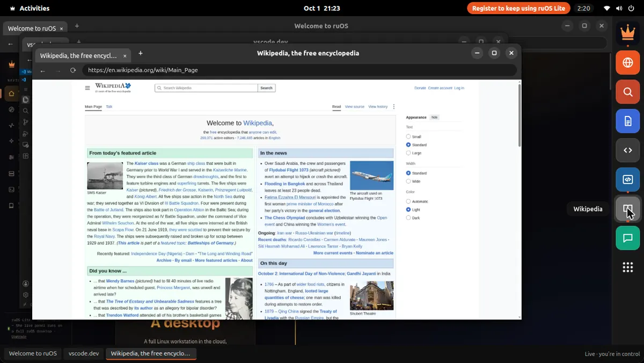Open the View history tab
The width and height of the screenshot is (644, 363).
pyautogui.click(x=378, y=107)
